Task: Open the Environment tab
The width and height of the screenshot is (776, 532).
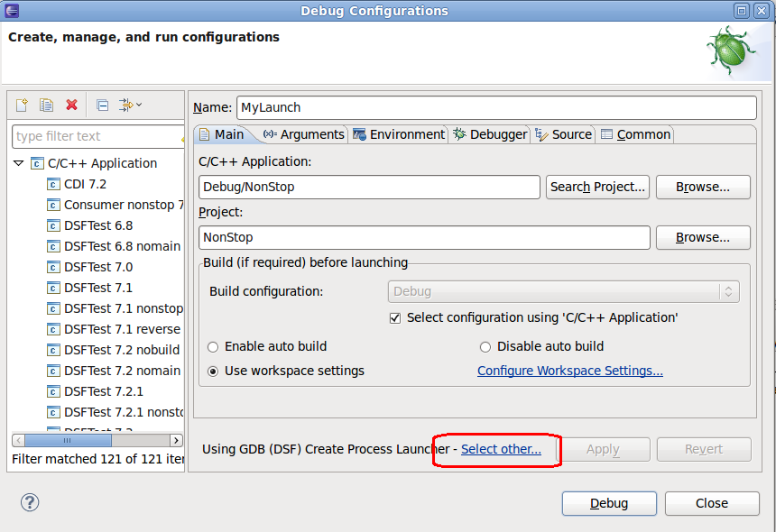Action: click(399, 134)
